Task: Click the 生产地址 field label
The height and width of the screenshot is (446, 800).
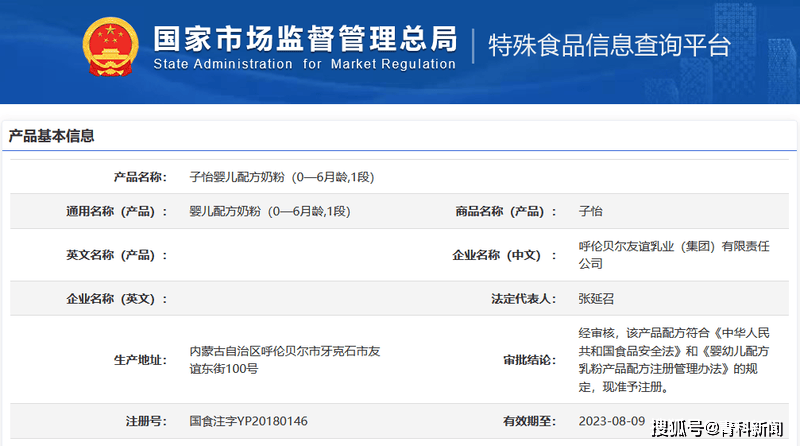Action: (139, 360)
